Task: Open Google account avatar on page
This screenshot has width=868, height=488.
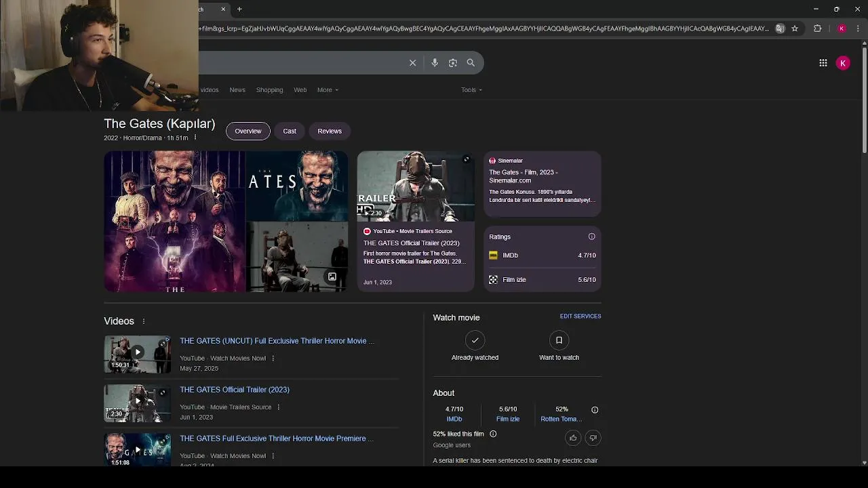Action: pos(843,63)
